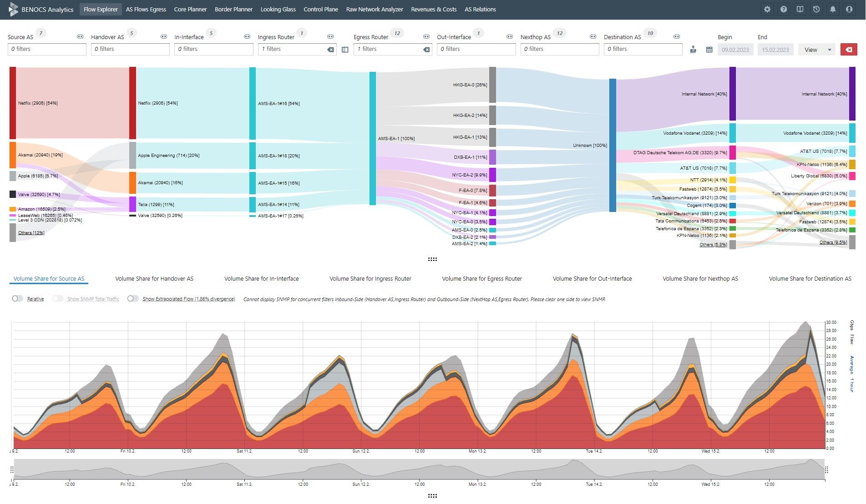The width and height of the screenshot is (866, 504).
Task: Open the Out-Interface filter box
Action: pyautogui.click(x=476, y=49)
